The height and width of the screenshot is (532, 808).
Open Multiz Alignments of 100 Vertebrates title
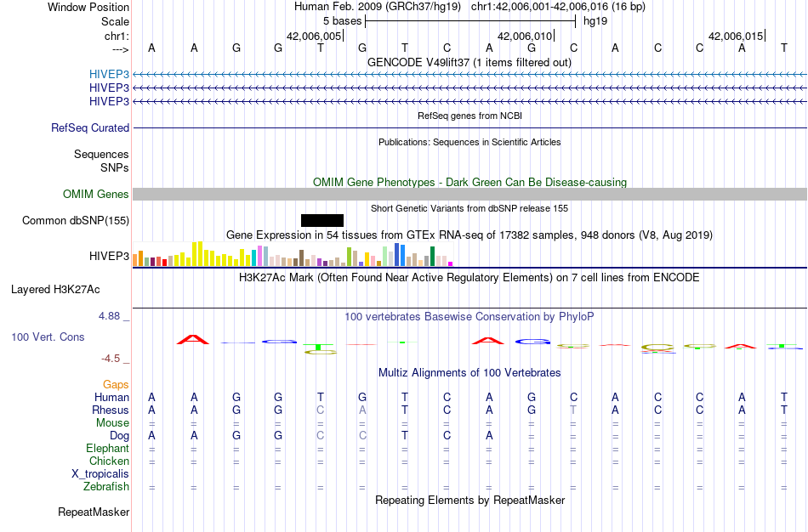[x=469, y=372]
